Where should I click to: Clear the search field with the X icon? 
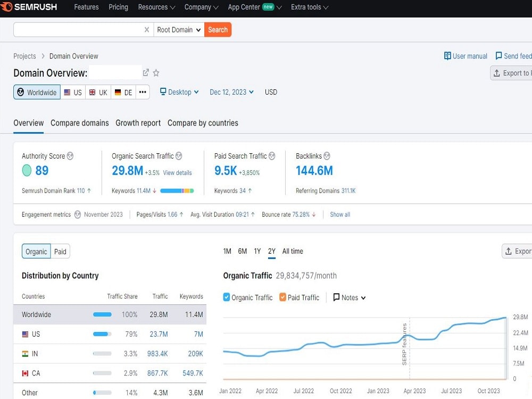(147, 30)
